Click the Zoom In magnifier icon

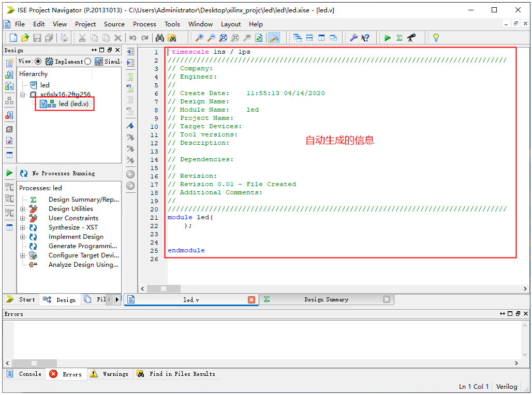pos(199,38)
